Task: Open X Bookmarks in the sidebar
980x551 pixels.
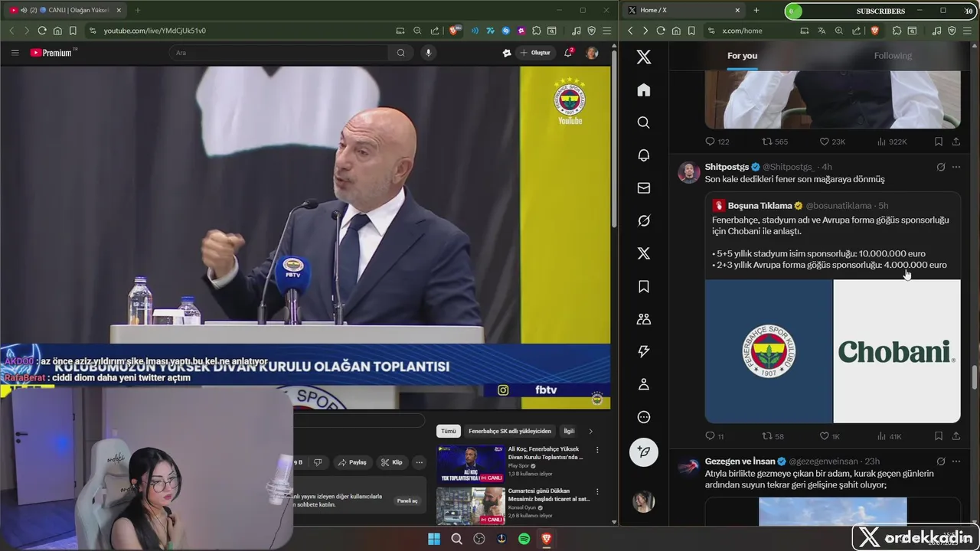Action: click(x=644, y=286)
